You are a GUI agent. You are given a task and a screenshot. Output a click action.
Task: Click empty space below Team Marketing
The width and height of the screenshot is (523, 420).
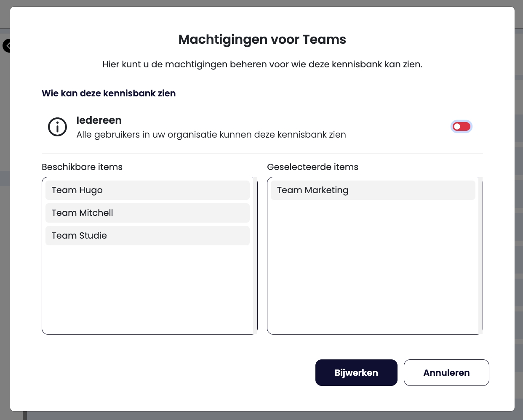373,269
